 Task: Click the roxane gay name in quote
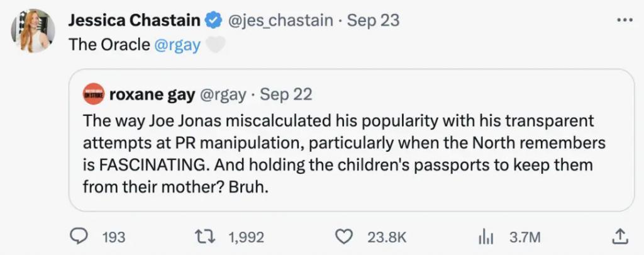[151, 94]
